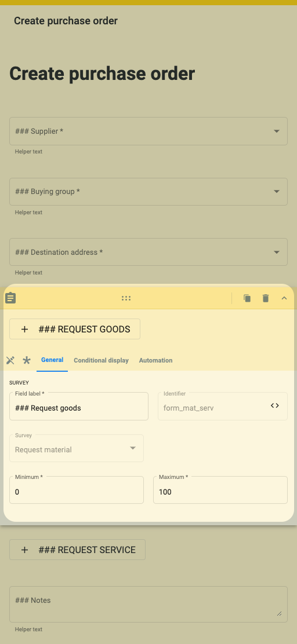Toggle the required asterisk icon
Screen dimensions: 297x644
click(27, 360)
